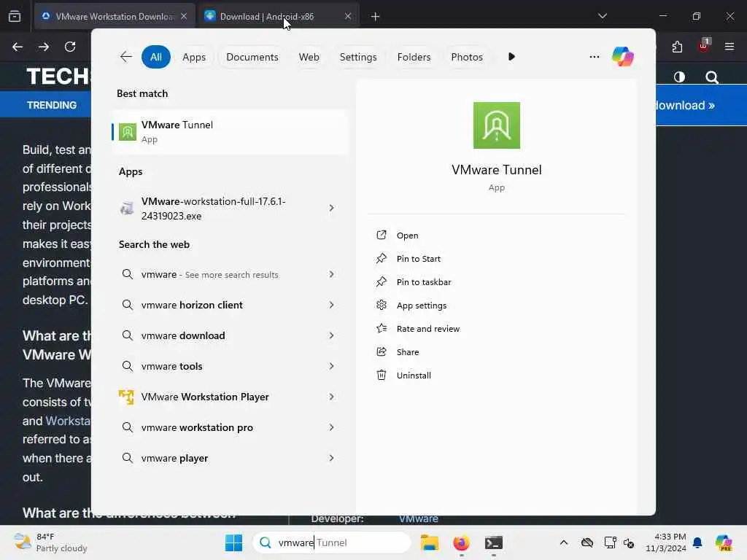The width and height of the screenshot is (747, 560).
Task: Choose Rate and review
Action: 427,329
